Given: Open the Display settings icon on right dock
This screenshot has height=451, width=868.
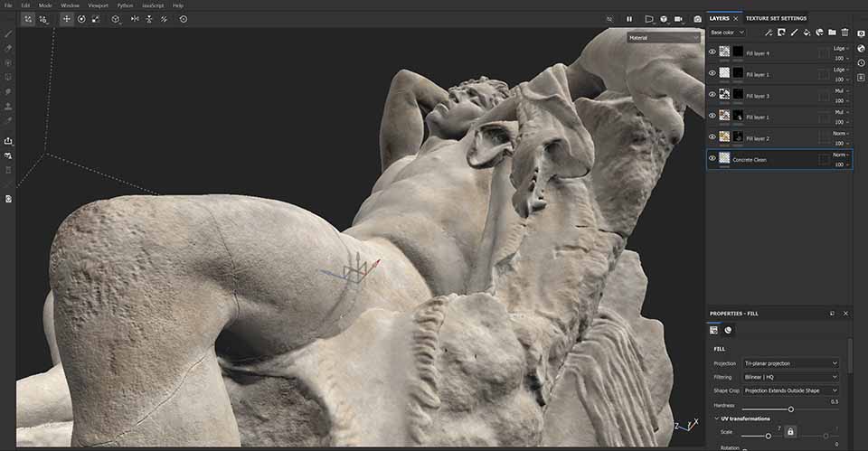Looking at the screenshot, I should click(861, 33).
